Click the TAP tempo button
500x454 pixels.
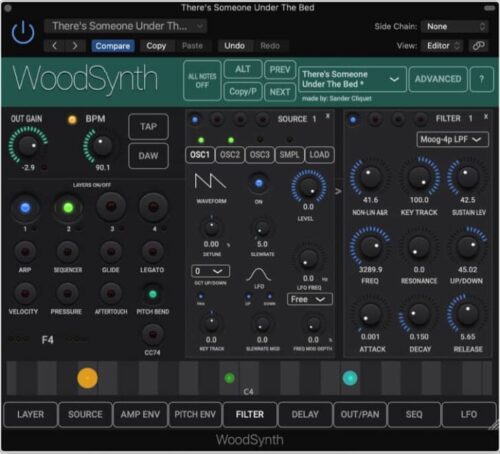click(x=148, y=127)
